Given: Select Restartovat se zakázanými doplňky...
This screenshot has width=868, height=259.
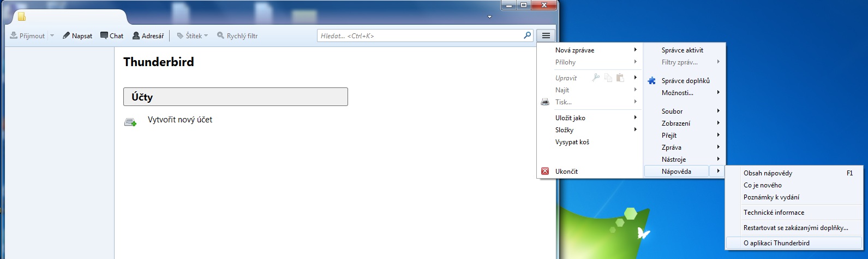Looking at the screenshot, I should (794, 227).
